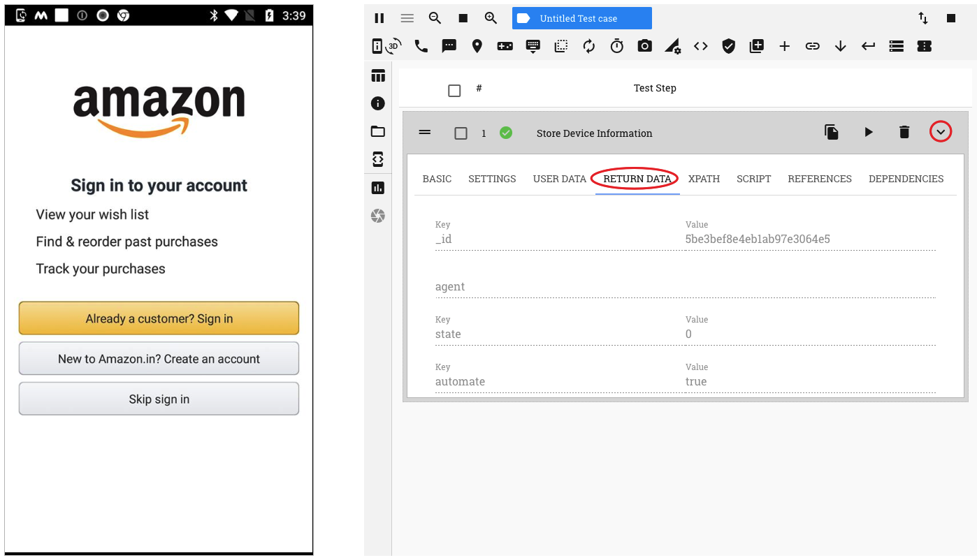This screenshot has width=977, height=560.
Task: Click the code brackets icon
Action: [x=701, y=46]
